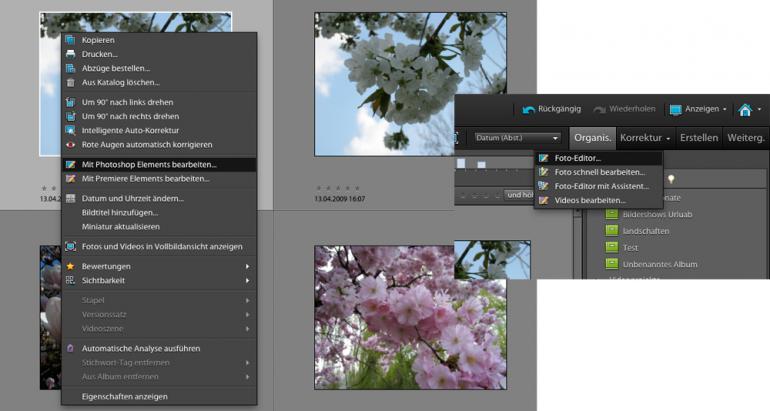The height and width of the screenshot is (411, 770).
Task: Choose Mit Photoshop Elements bearbeiten
Action: pyautogui.click(x=148, y=164)
